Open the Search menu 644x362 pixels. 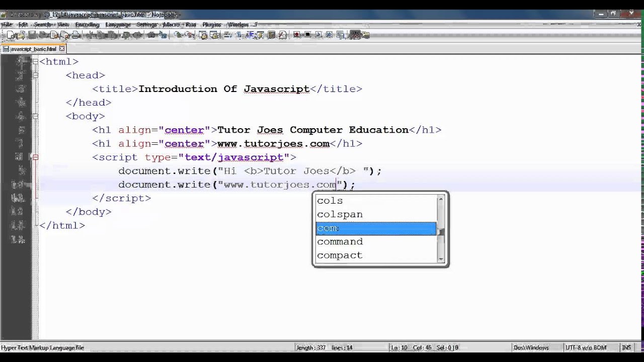pyautogui.click(x=43, y=24)
